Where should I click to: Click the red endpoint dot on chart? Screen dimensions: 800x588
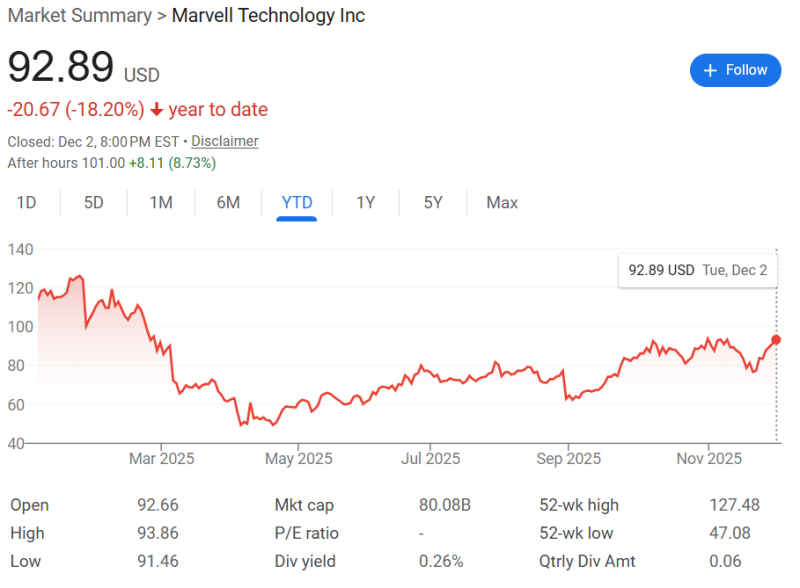point(776,340)
